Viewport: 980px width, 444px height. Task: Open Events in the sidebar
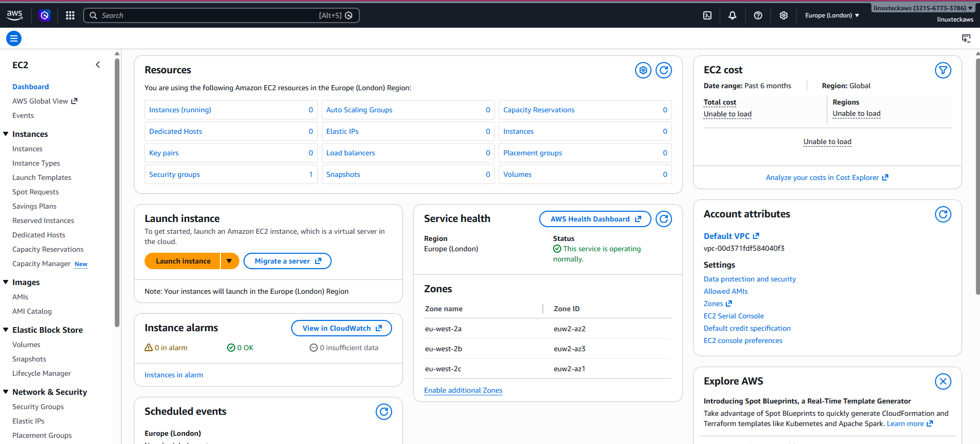tap(23, 115)
